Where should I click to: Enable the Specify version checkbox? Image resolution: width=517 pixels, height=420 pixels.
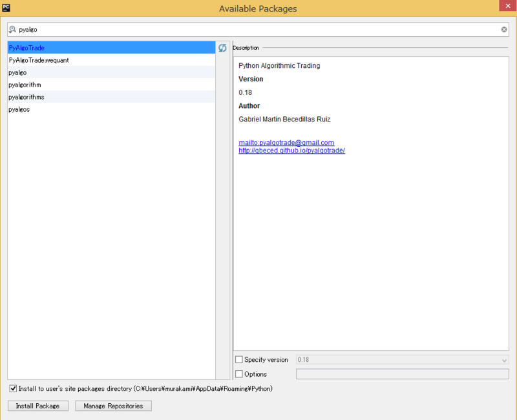[239, 359]
